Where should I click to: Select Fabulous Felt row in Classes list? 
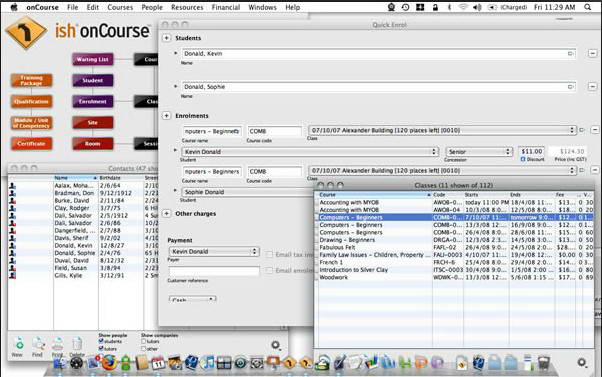[455, 247]
